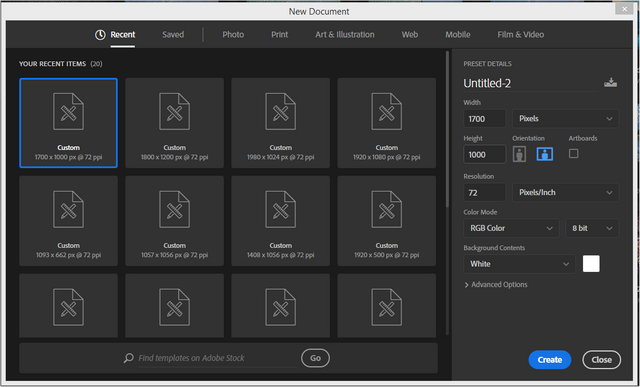Open the Photo tab
This screenshot has width=640, height=387.
tap(233, 35)
